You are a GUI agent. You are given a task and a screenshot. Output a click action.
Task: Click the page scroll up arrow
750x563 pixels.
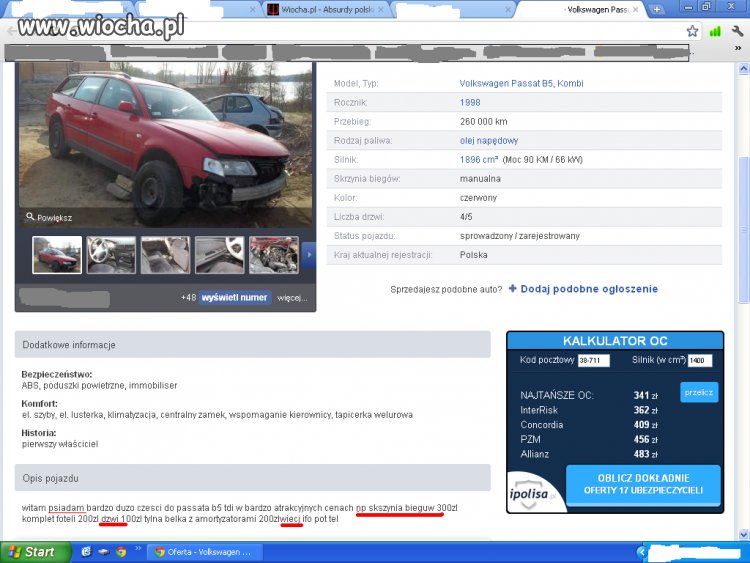pyautogui.click(x=743, y=69)
